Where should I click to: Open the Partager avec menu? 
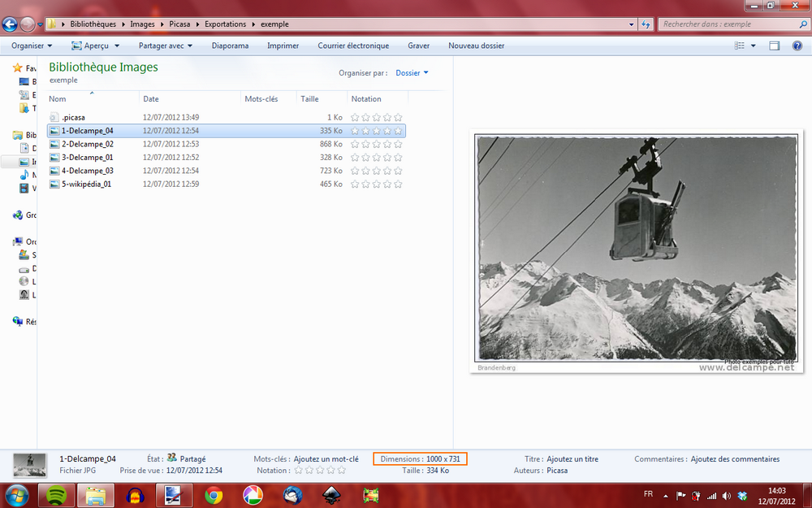(x=165, y=46)
